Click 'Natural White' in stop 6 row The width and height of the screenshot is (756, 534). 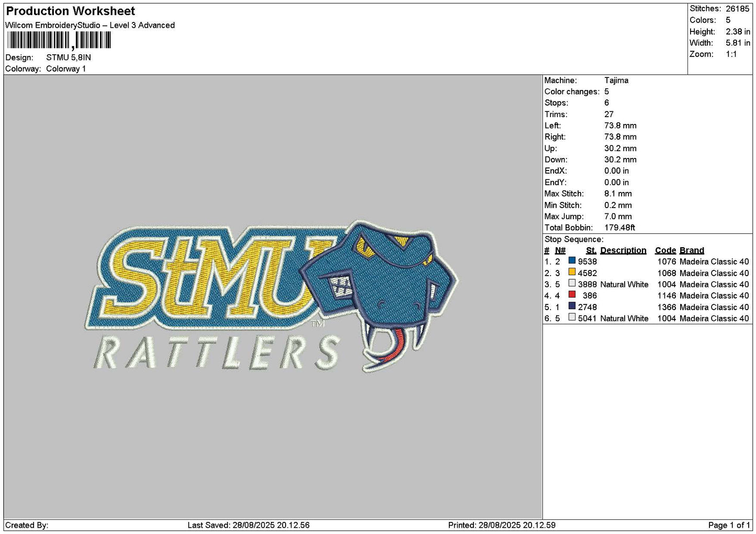[624, 319]
